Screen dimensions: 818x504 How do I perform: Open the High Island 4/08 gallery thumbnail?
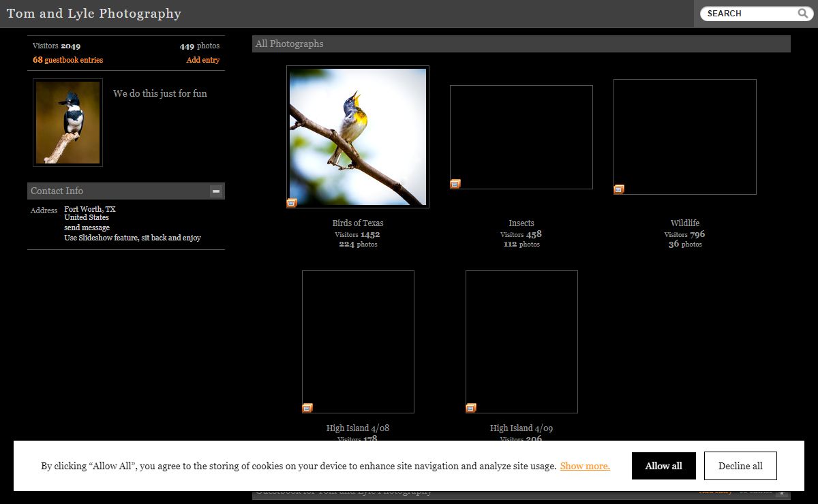click(x=358, y=342)
